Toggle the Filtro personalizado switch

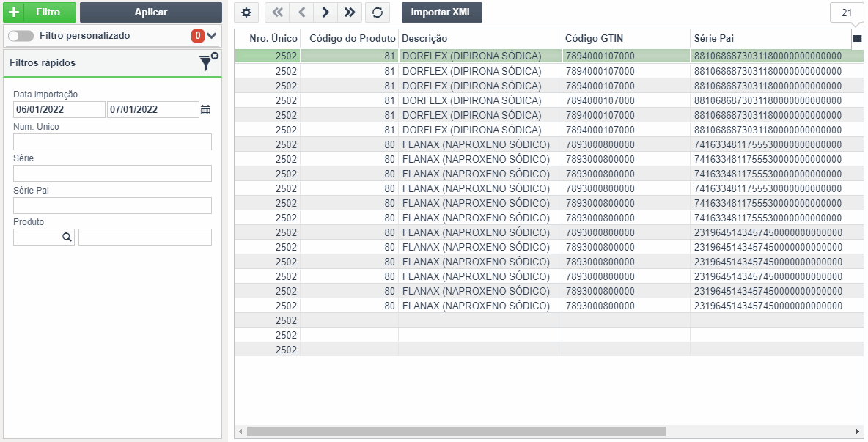pyautogui.click(x=21, y=36)
